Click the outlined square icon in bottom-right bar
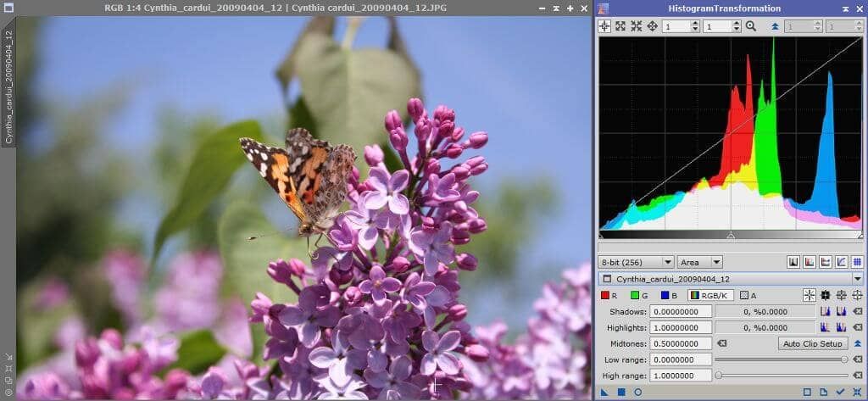Image resolution: width=868 pixels, height=401 pixels. [x=807, y=393]
